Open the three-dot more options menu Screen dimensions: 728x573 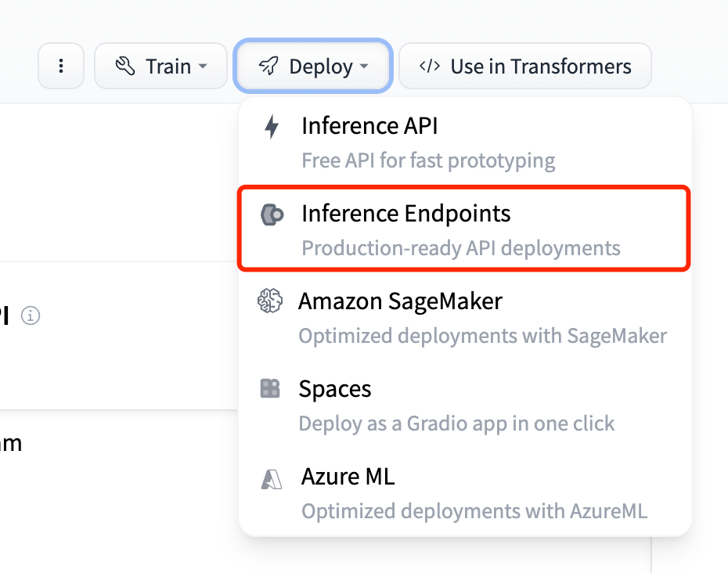pos(61,66)
